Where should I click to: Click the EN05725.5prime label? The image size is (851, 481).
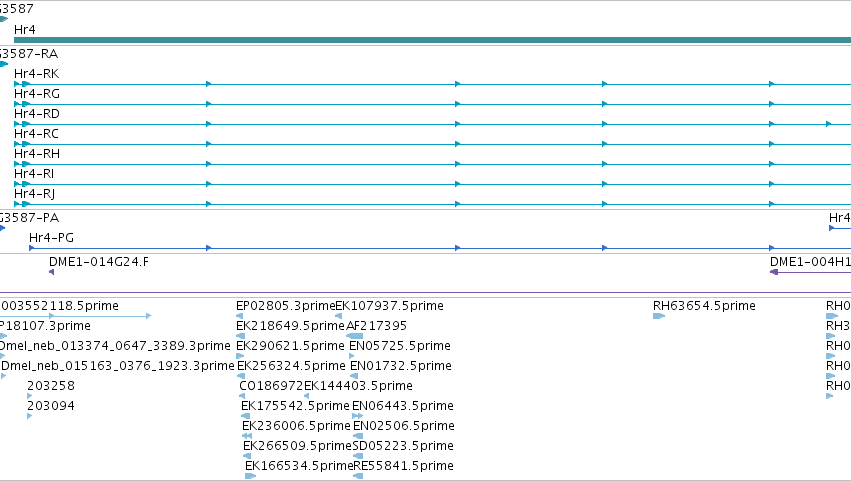tap(400, 346)
